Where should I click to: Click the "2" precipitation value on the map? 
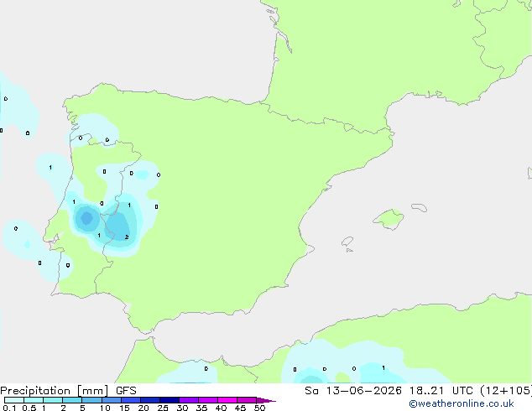tap(127, 237)
